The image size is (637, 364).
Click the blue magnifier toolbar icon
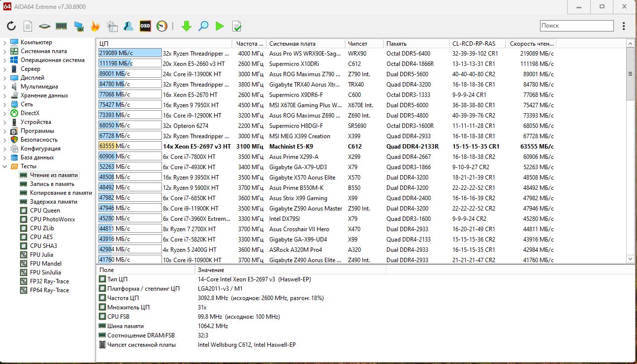(x=203, y=26)
